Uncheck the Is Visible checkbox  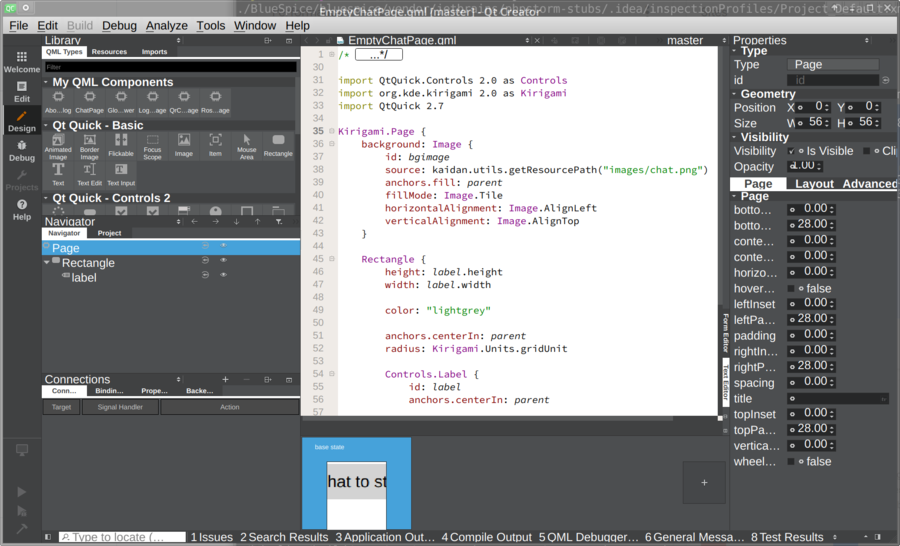pyautogui.click(x=792, y=151)
